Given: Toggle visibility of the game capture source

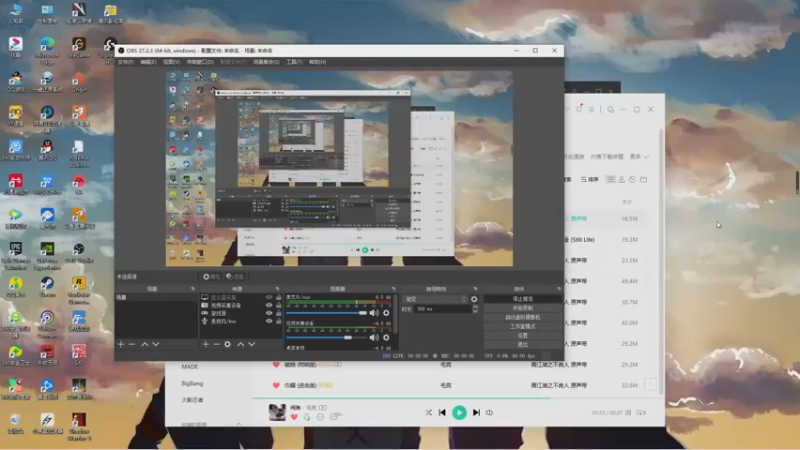Looking at the screenshot, I should [x=269, y=313].
